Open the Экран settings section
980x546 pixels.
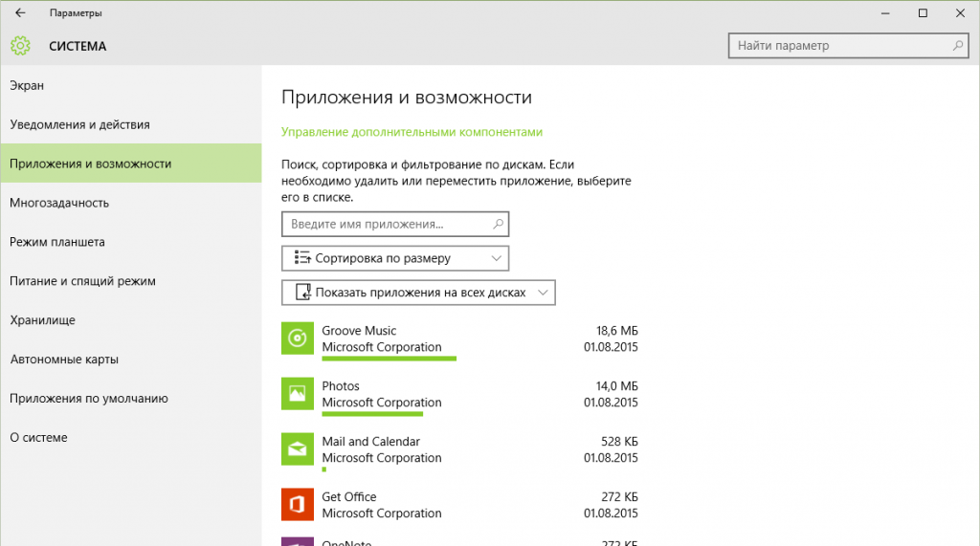point(130,86)
